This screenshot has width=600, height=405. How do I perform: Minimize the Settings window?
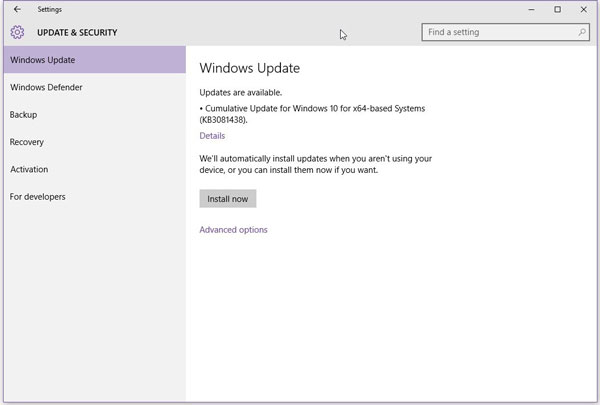coord(532,9)
